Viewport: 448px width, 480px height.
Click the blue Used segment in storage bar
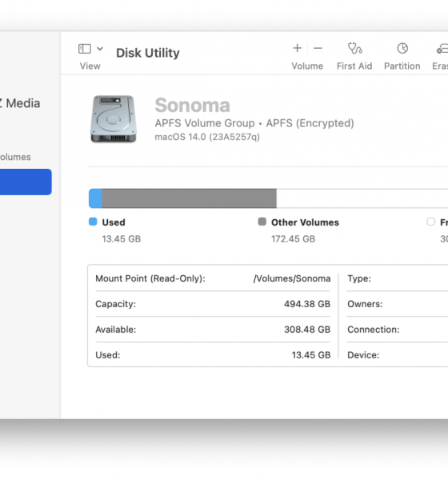pos(95,198)
